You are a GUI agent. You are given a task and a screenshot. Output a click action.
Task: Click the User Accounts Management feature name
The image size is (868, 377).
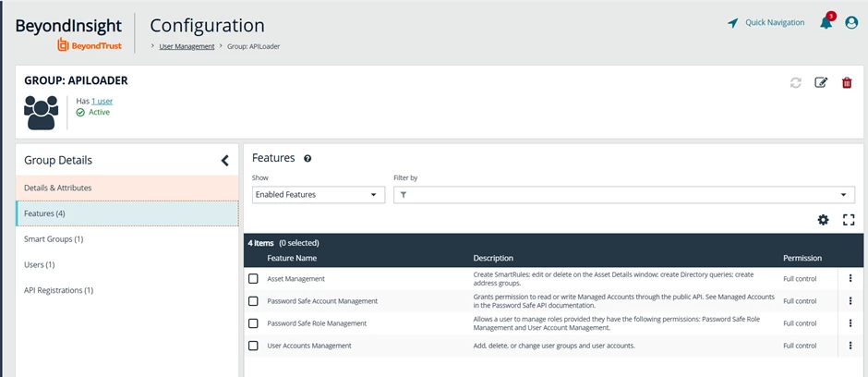(309, 346)
